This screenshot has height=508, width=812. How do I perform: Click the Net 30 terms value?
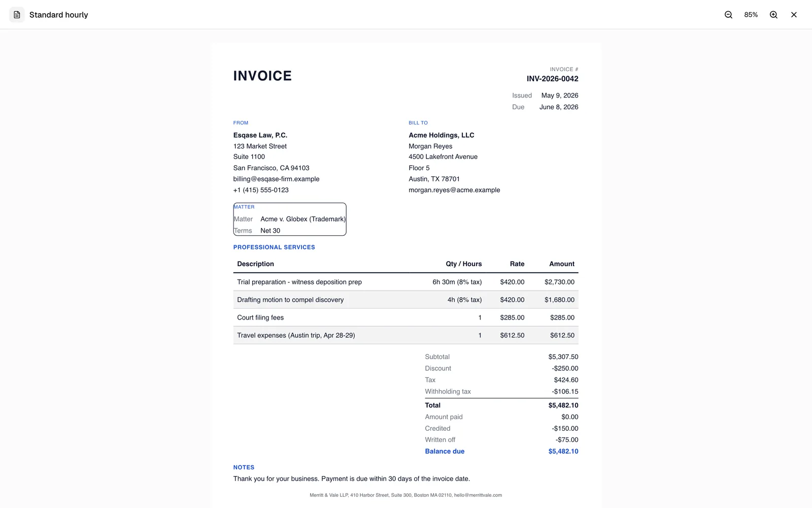pyautogui.click(x=270, y=231)
